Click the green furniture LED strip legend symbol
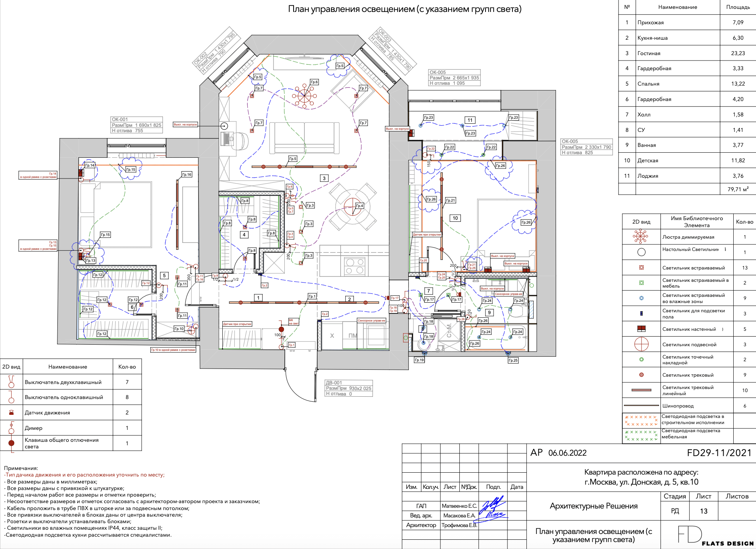 coord(641,436)
